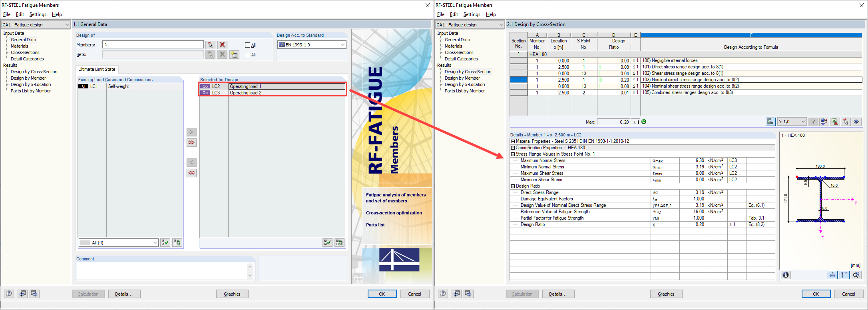Export the results table to Excel
The width and height of the screenshot is (868, 310).
coord(835,122)
